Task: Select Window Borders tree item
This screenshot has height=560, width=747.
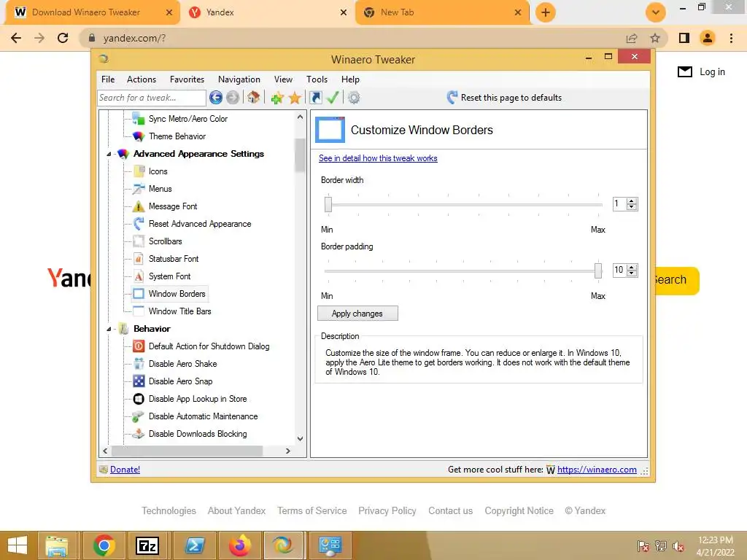Action: (177, 294)
